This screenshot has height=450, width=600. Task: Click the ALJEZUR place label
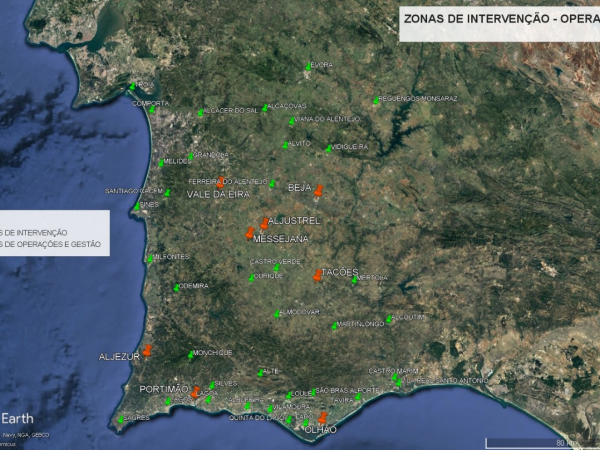point(119,357)
